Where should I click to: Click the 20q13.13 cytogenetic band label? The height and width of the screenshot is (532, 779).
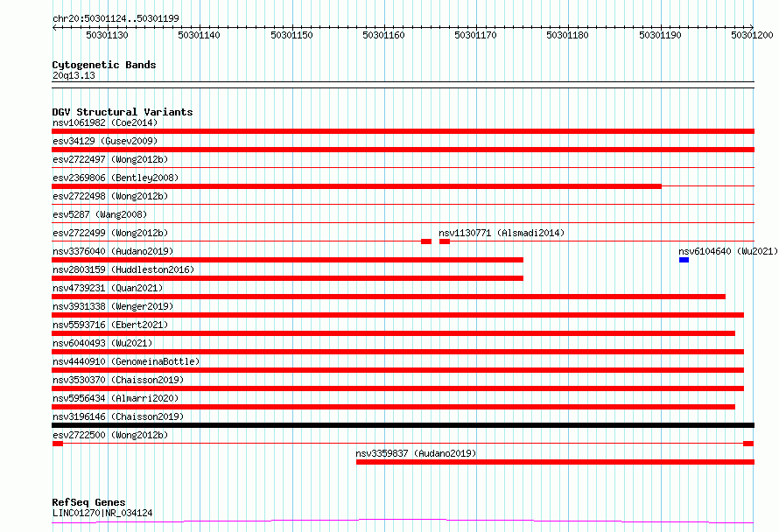(74, 75)
